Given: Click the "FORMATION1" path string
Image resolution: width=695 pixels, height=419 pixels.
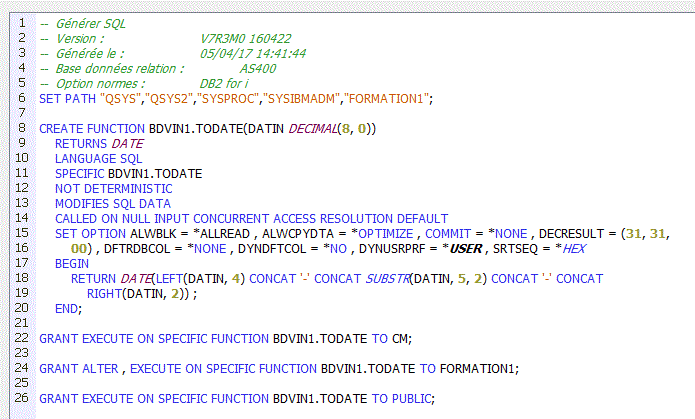Looking at the screenshot, I should tap(387, 98).
